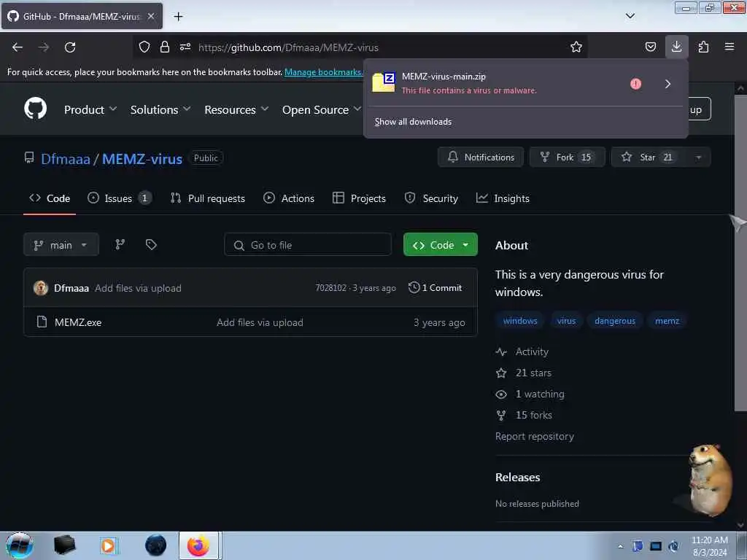The image size is (747, 560).
Task: Expand the Open Source navigation menu
Action: click(322, 109)
